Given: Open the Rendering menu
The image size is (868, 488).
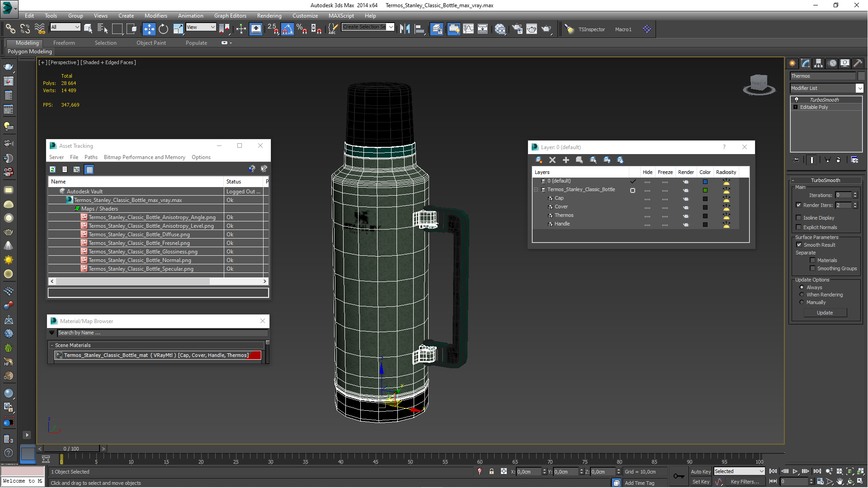Looking at the screenshot, I should point(267,16).
